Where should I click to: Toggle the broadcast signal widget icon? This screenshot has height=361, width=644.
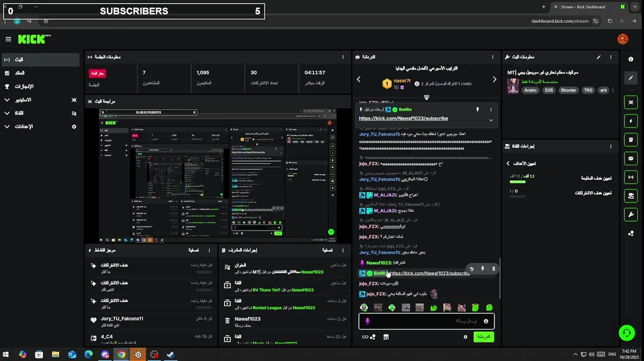pyautogui.click(x=631, y=177)
